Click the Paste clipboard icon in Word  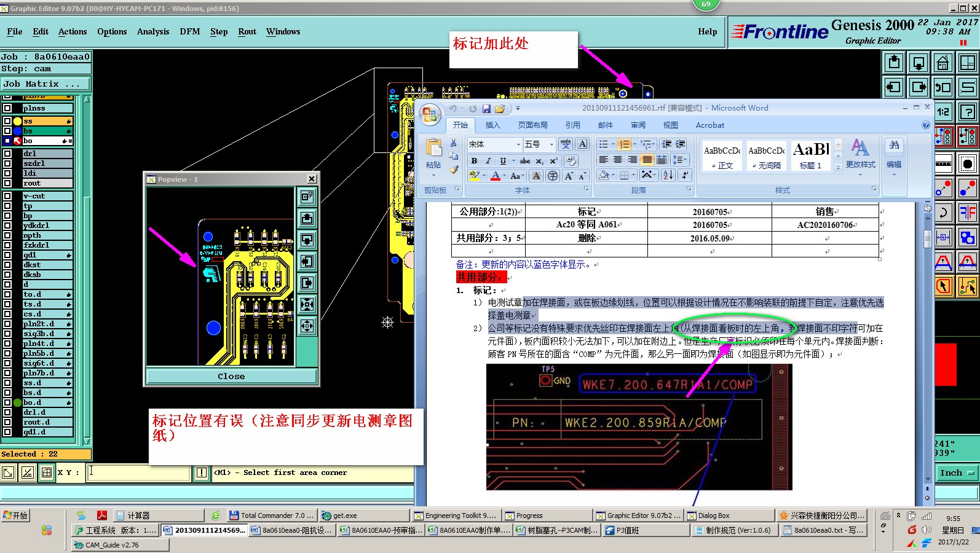click(433, 147)
